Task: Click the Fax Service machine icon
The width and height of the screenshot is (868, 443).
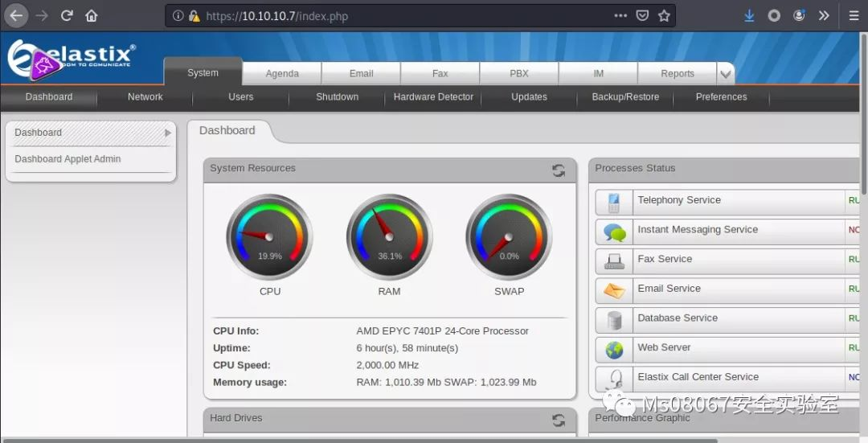Action: click(x=615, y=261)
